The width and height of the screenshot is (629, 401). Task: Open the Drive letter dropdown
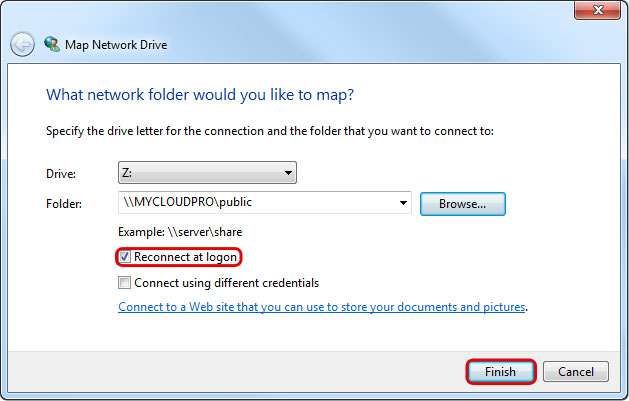pos(207,173)
